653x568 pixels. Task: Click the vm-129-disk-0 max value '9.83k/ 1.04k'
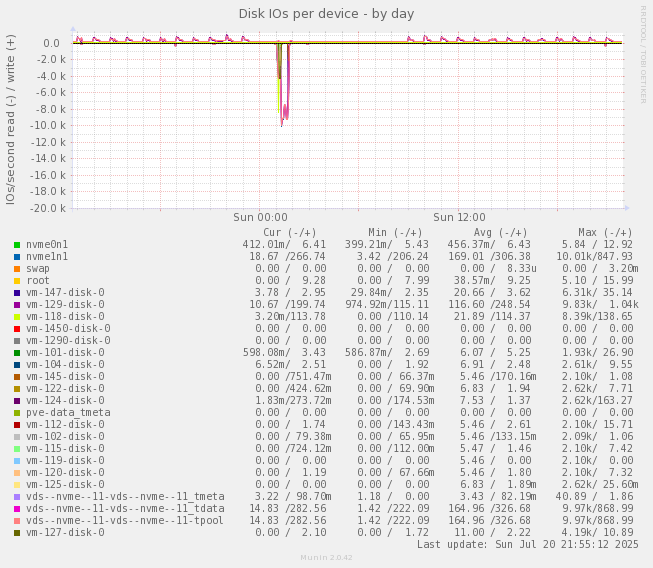coord(600,304)
